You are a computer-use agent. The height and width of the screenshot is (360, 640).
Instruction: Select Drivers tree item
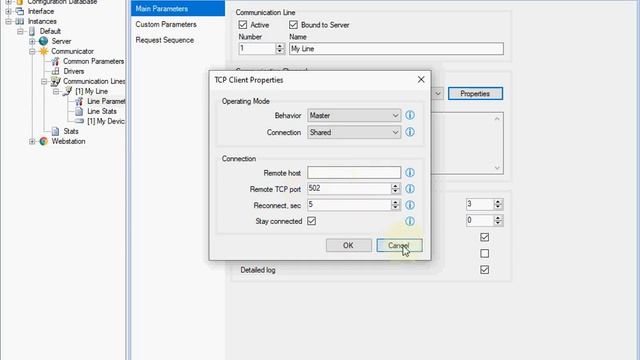(x=73, y=71)
